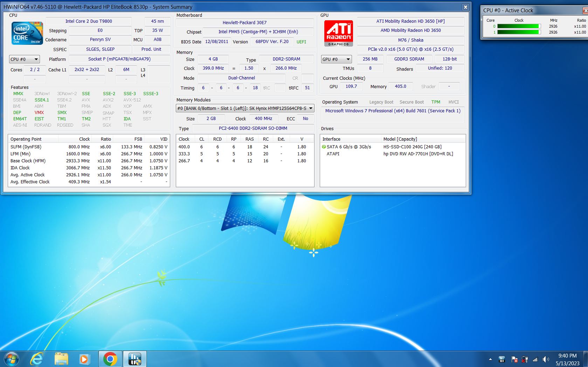
Task: Click the power tray icon with red X
Action: tap(525, 359)
